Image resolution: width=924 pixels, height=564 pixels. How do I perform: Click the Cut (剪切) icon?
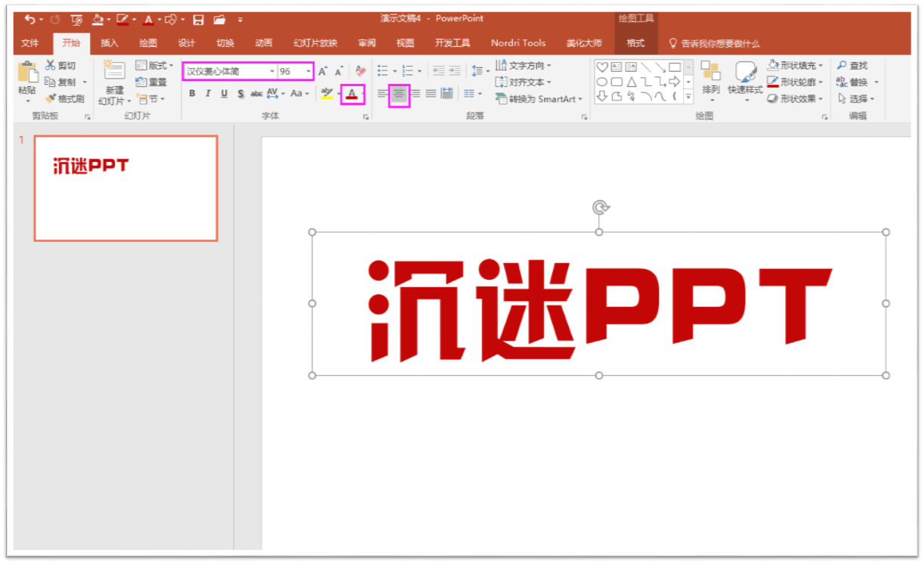coord(54,65)
